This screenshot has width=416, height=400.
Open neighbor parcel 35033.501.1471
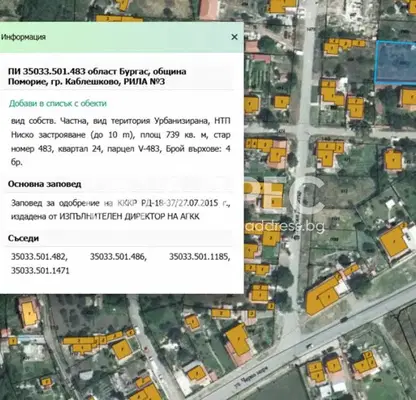pyautogui.click(x=40, y=270)
